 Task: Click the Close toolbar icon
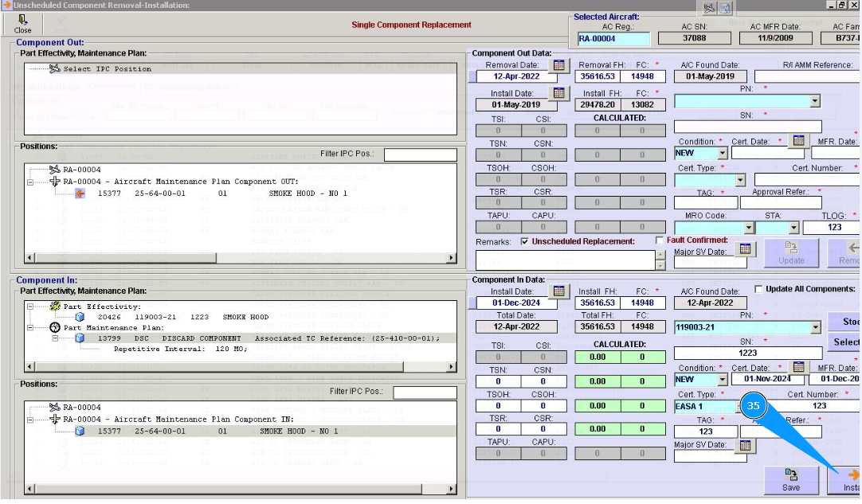click(22, 24)
